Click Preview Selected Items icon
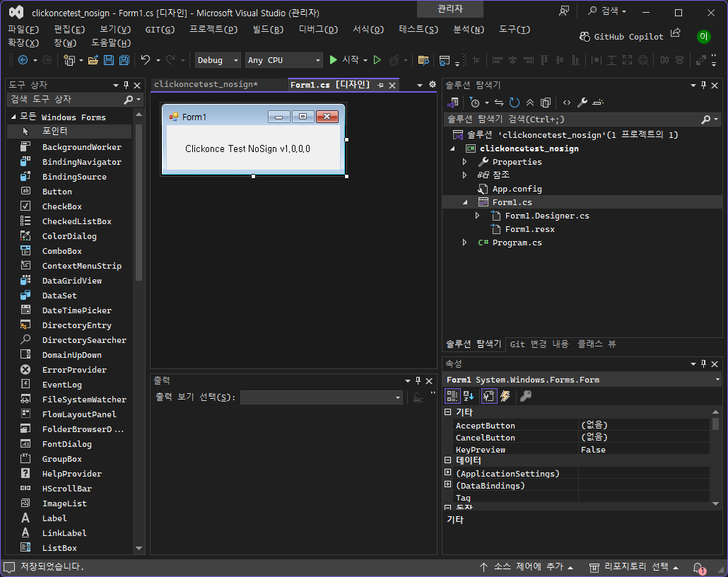The height and width of the screenshot is (577, 728). click(598, 103)
